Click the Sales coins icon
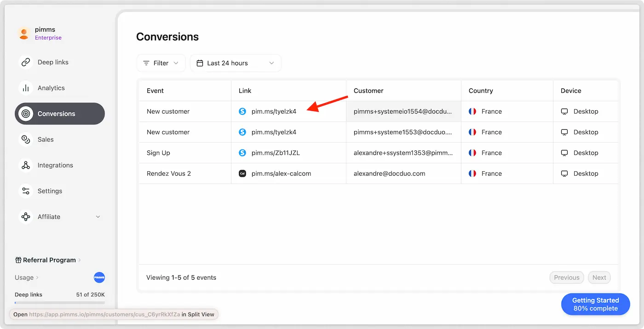The width and height of the screenshot is (644, 329). [x=26, y=139]
